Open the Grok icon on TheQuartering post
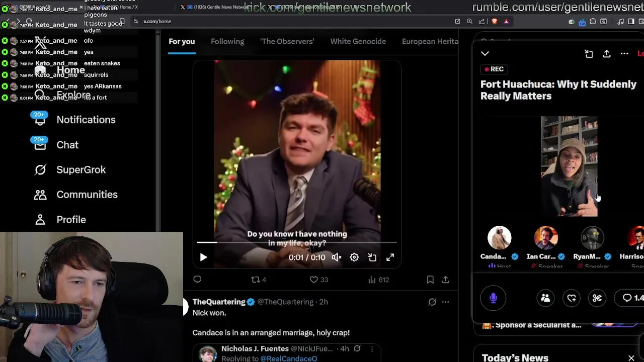This screenshot has height=362, width=644. point(432,302)
